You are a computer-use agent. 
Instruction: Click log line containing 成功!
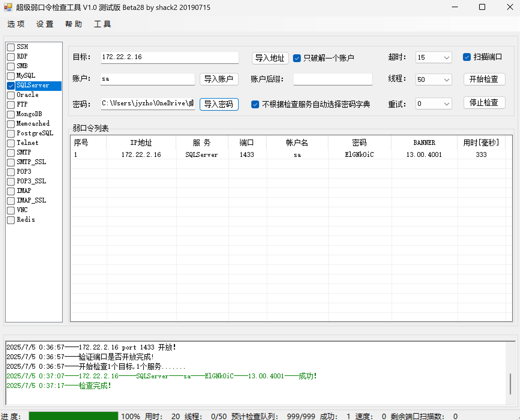coord(162,376)
